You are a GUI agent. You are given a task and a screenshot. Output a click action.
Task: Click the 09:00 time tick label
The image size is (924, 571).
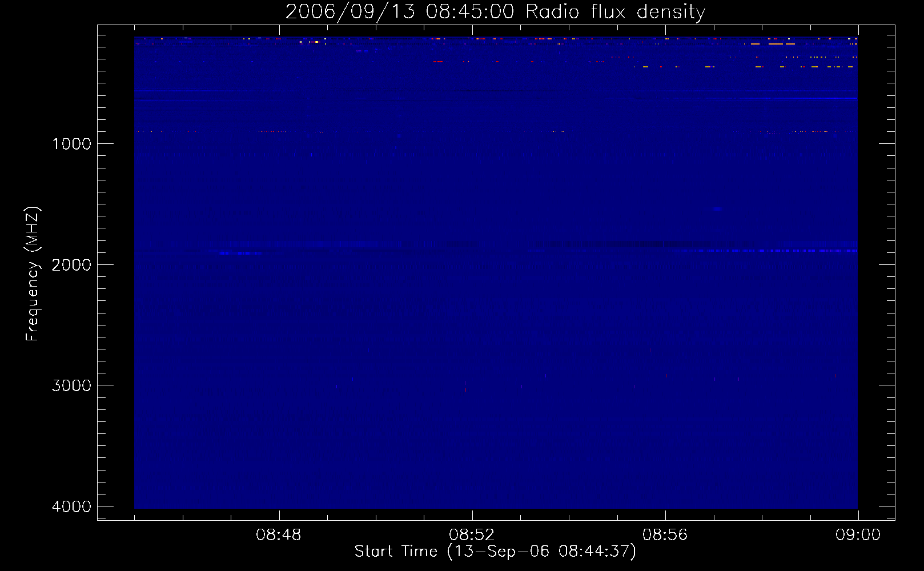pyautogui.click(x=858, y=535)
